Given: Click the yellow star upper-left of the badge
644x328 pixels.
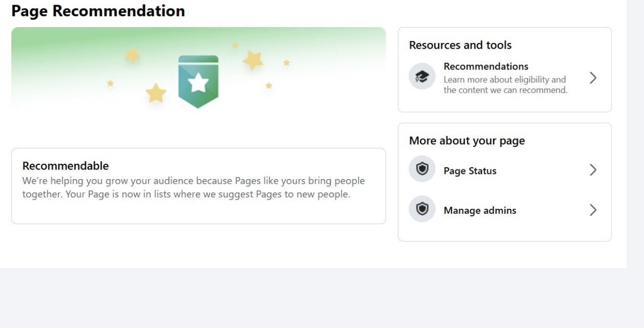Looking at the screenshot, I should coord(133,55).
